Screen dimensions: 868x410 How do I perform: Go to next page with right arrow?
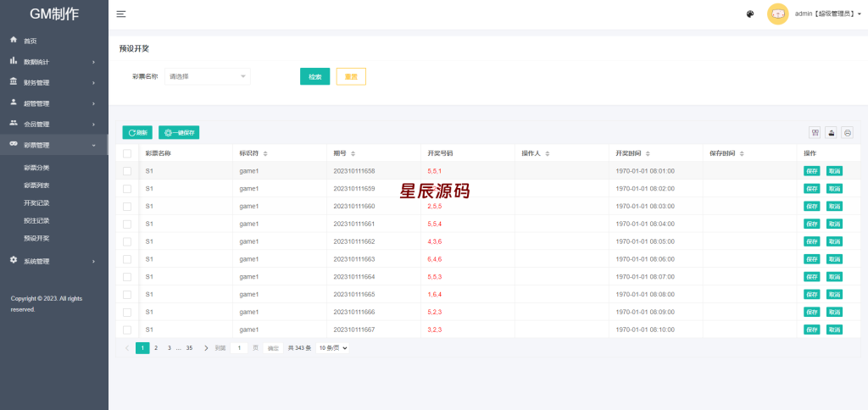(x=207, y=348)
